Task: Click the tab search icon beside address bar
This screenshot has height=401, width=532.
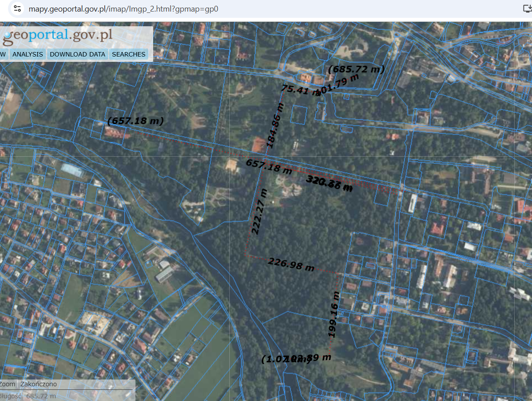Action: coord(17,8)
